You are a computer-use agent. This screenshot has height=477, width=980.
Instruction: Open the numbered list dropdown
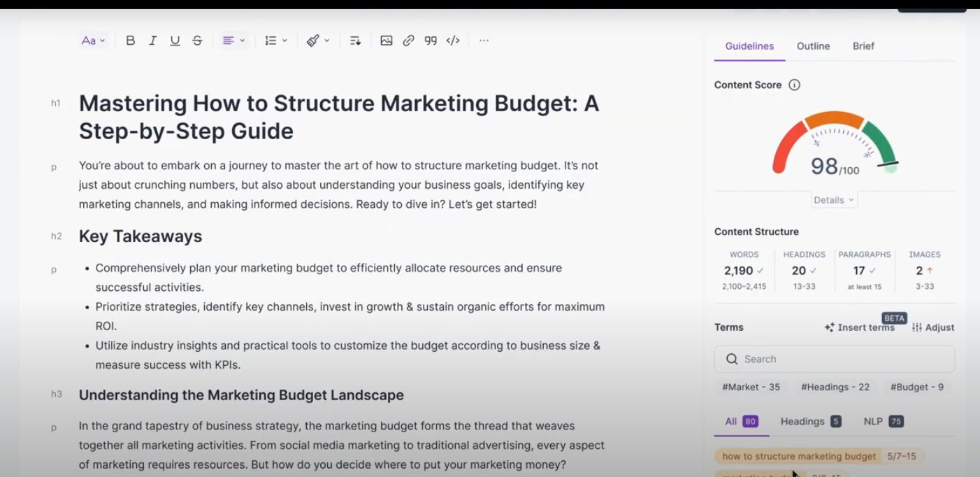(x=276, y=41)
